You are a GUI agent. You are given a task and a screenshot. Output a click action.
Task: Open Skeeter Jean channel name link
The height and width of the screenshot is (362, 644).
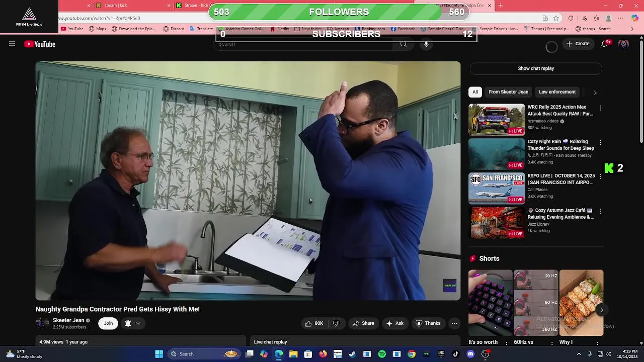click(x=68, y=320)
